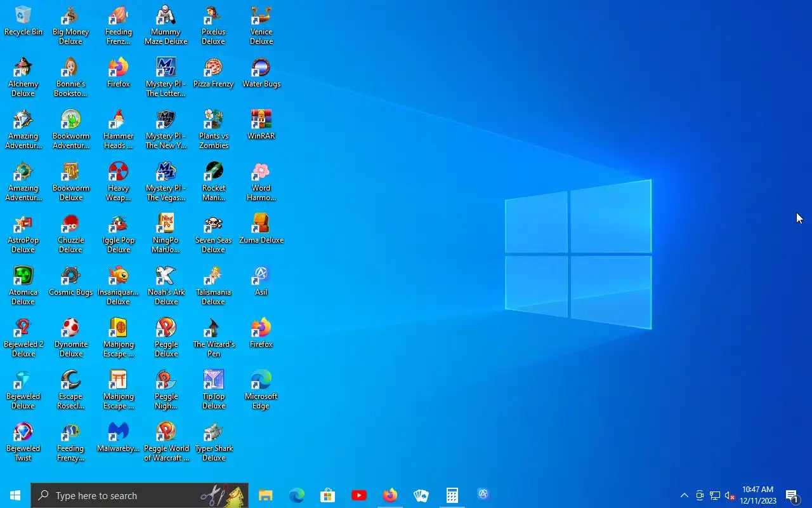Click the Alchemy Deluxe shortcut
Screen dimensions: 812x508
tap(23, 77)
